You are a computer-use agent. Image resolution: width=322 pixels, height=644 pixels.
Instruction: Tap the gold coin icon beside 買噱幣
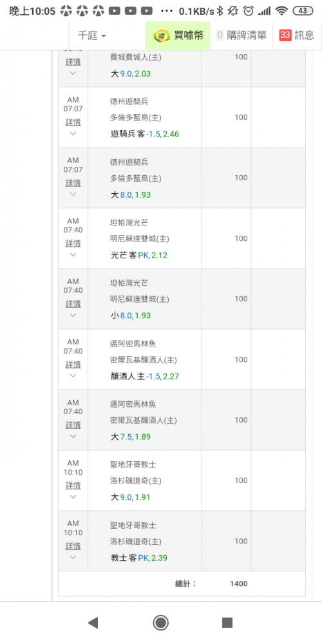click(162, 35)
